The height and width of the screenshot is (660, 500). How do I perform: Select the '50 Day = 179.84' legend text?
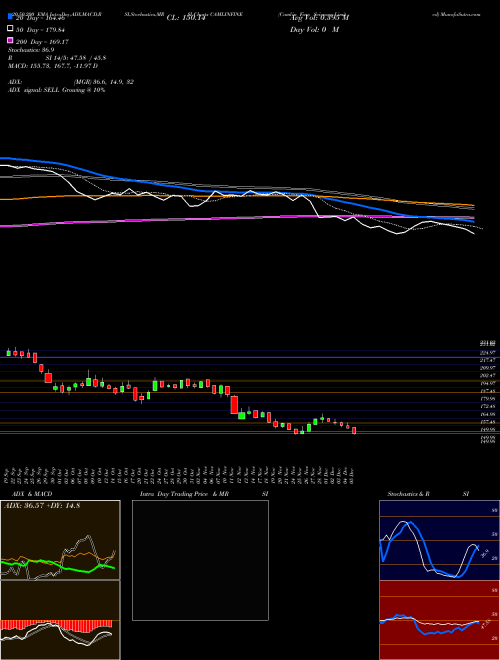tap(40, 29)
